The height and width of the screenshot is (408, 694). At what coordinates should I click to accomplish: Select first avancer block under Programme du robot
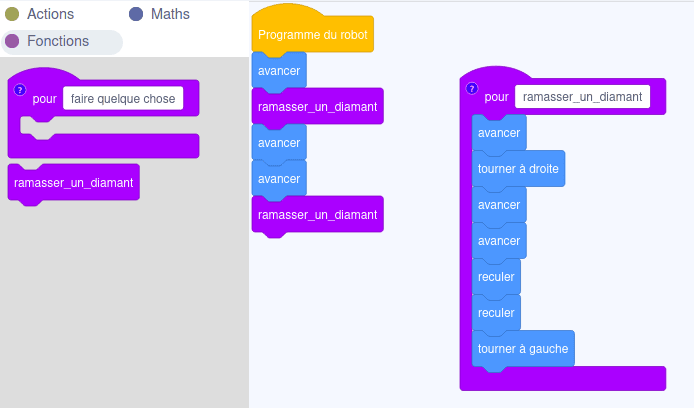click(279, 71)
